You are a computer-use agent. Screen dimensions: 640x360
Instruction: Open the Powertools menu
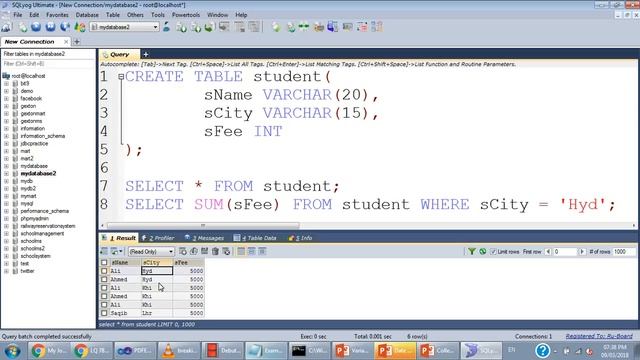click(x=186, y=15)
